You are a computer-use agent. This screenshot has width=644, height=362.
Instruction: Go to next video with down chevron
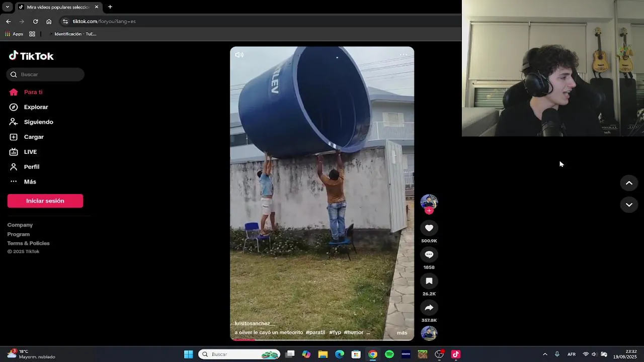point(629,205)
